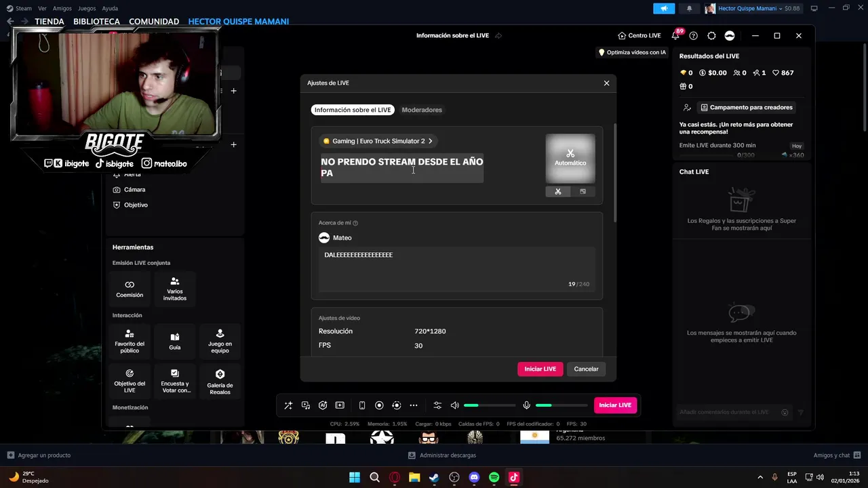Click the AI hexagon icon in toolbar

coord(323,405)
